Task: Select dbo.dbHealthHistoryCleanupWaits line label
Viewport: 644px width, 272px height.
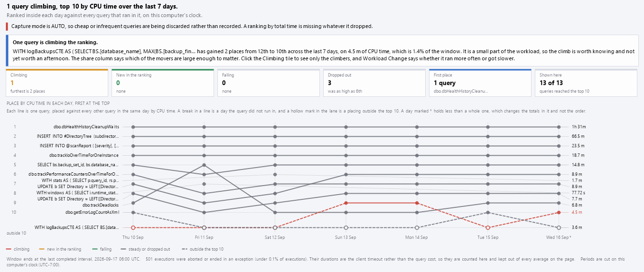Action: tap(86, 127)
